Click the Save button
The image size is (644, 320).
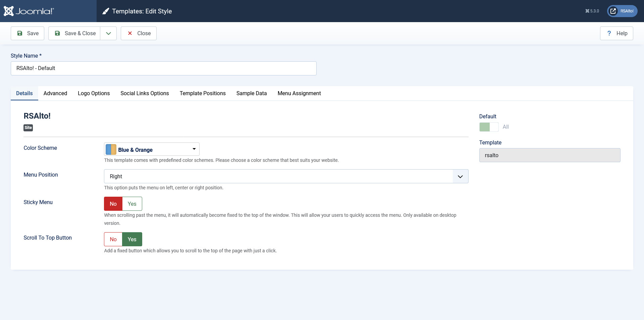point(28,33)
